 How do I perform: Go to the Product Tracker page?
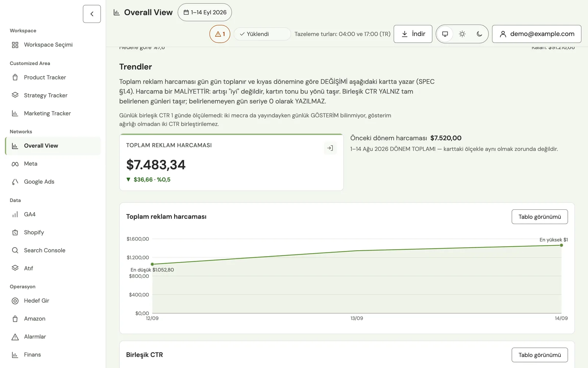[53, 77]
